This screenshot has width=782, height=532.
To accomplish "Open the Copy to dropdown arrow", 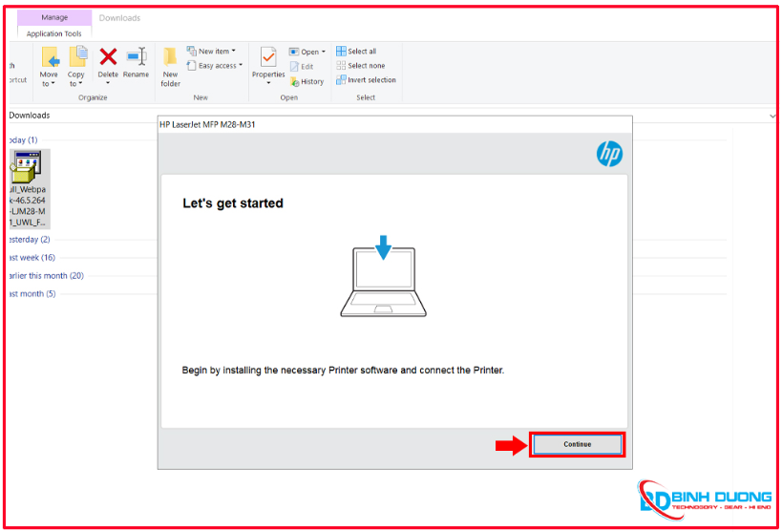I will pyautogui.click(x=80, y=83).
